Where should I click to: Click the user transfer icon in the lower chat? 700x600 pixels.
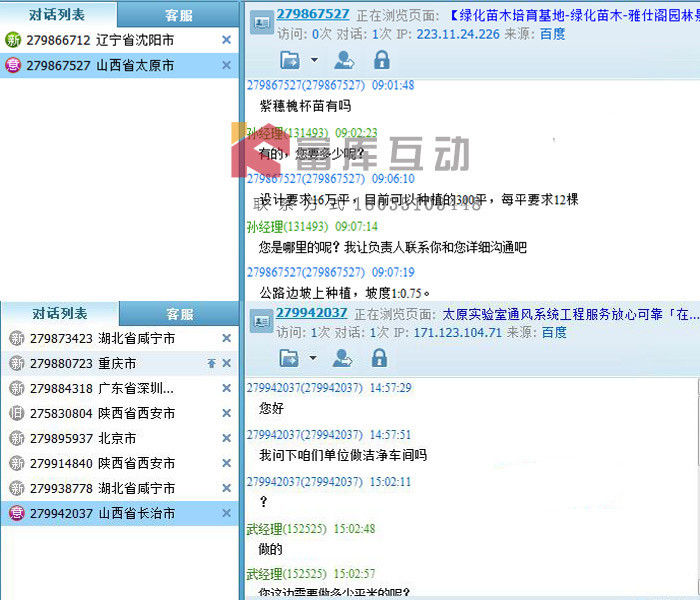tap(343, 358)
